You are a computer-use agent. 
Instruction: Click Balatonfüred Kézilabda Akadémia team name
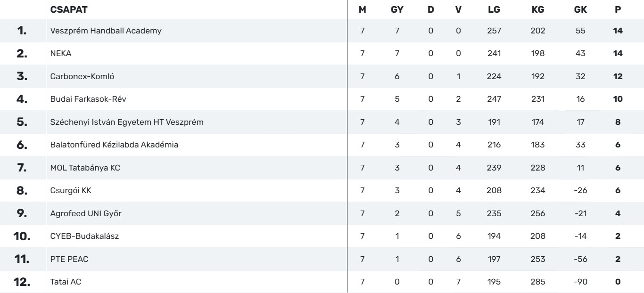(114, 145)
